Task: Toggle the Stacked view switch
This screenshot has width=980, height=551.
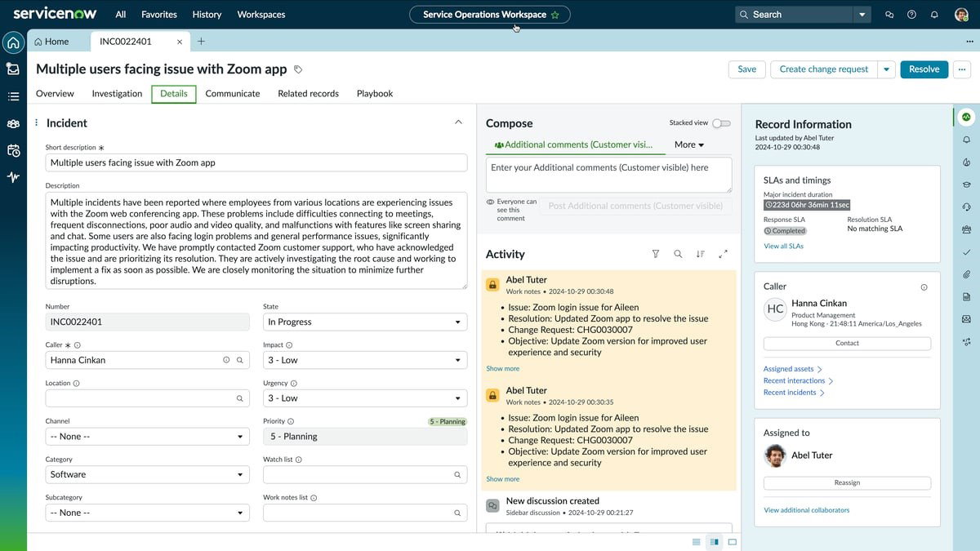Action: 721,122
